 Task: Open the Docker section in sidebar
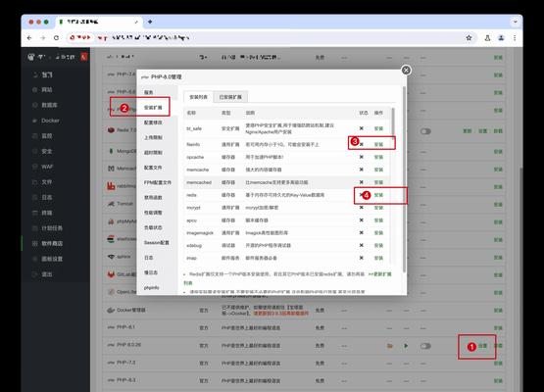[x=50, y=121]
